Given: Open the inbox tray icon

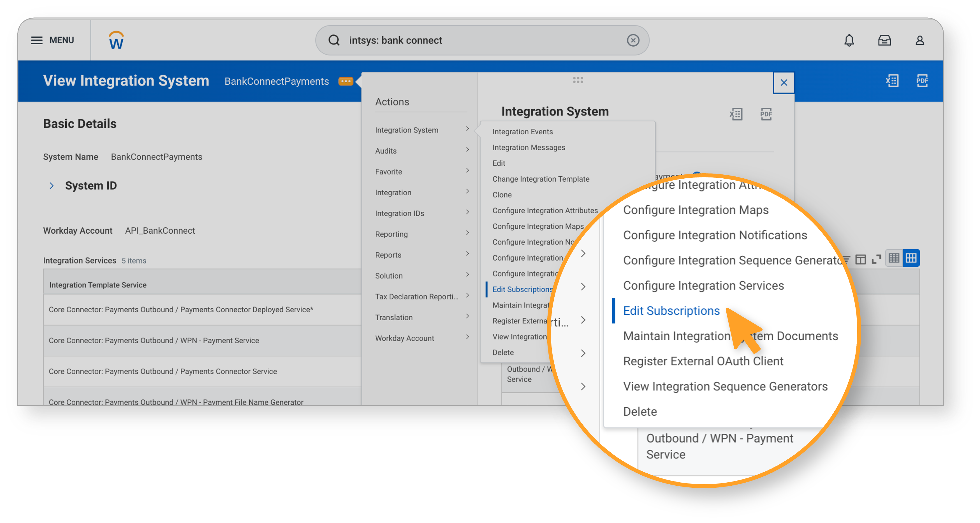Looking at the screenshot, I should [884, 40].
